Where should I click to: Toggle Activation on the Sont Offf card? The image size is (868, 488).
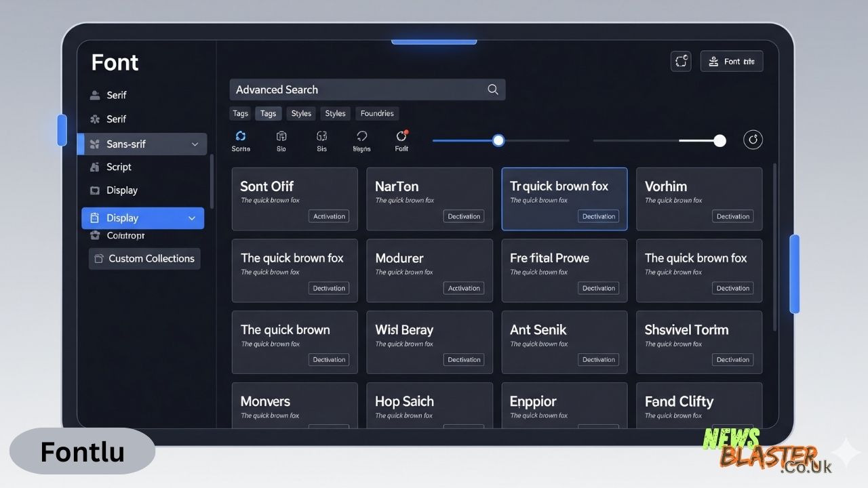click(x=329, y=216)
